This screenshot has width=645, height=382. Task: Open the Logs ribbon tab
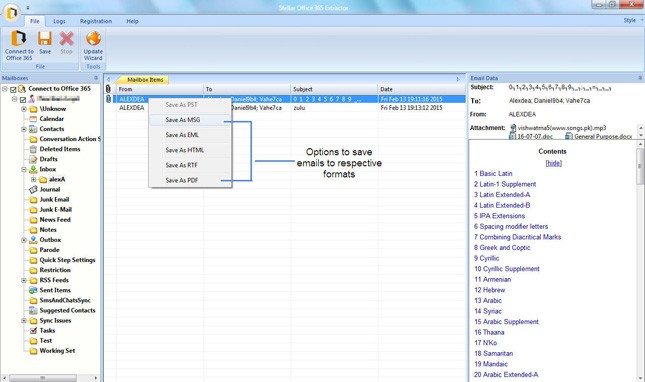pos(59,21)
